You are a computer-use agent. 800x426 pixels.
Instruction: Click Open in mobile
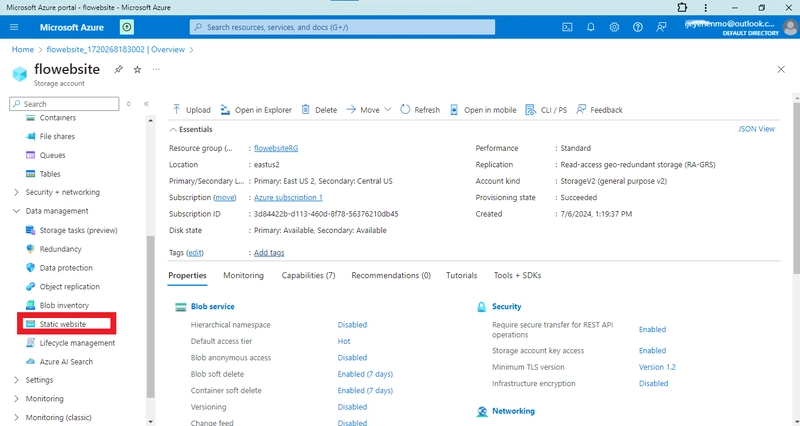(483, 110)
